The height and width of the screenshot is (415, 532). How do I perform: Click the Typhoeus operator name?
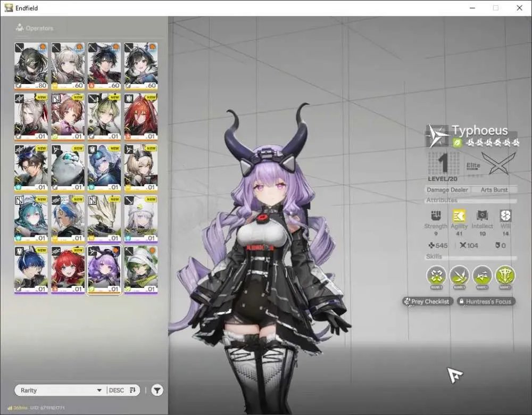[480, 130]
